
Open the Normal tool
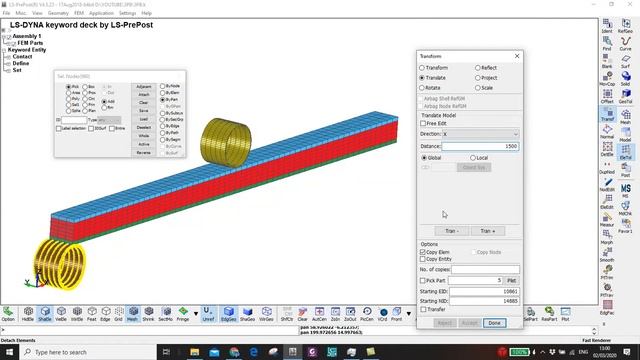607,131
